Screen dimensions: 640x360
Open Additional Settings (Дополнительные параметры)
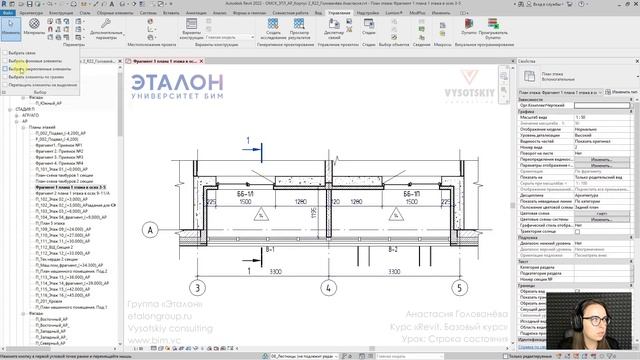[x=106, y=29]
